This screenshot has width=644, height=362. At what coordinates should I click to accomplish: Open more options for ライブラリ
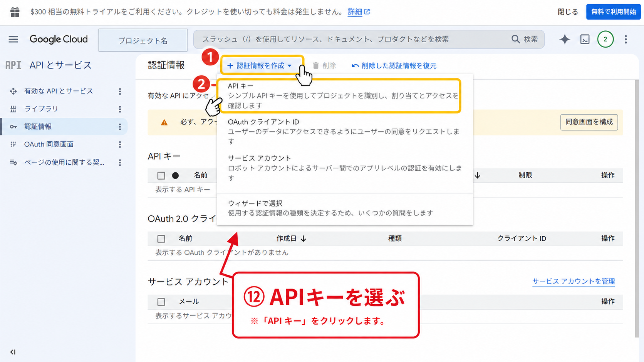[x=120, y=109]
